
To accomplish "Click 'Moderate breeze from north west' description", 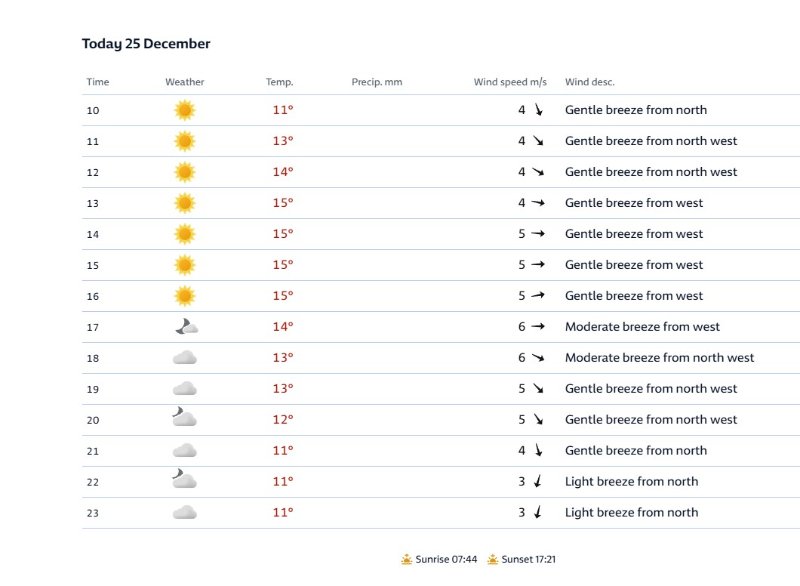I will tap(659, 358).
